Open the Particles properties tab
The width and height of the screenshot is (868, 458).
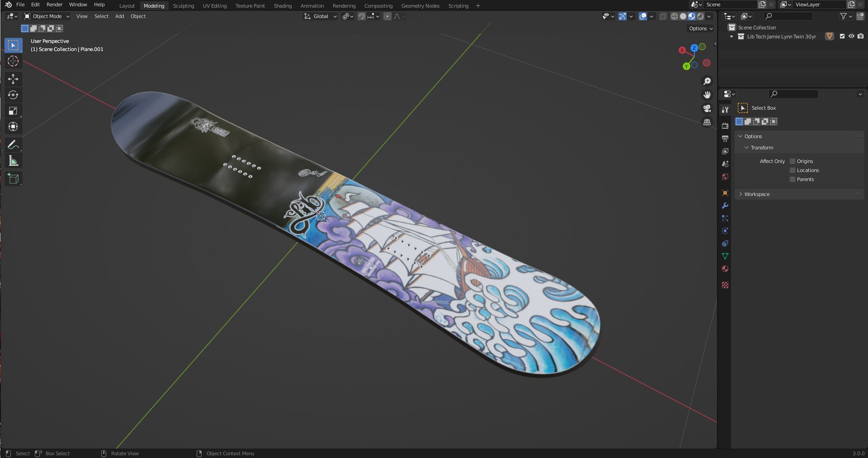725,218
